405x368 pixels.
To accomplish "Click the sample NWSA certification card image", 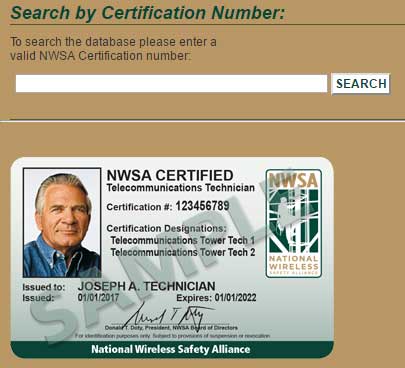I will click(172, 258).
